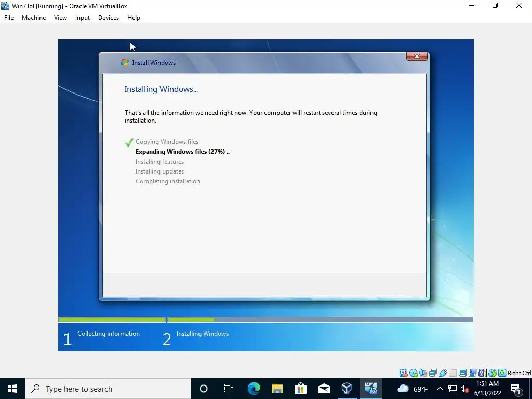This screenshot has width=532, height=399.
Task: Restore down the VirtualBox window
Action: pyautogui.click(x=495, y=5)
